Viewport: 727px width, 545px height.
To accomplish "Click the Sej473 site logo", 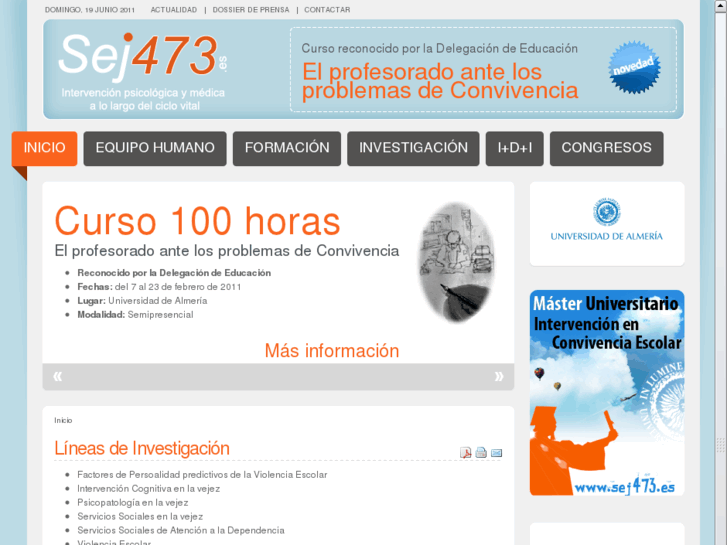I will tap(143, 71).
